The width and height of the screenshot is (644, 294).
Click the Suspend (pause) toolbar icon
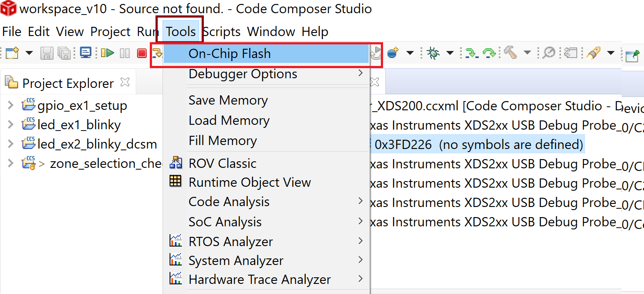[x=125, y=52]
